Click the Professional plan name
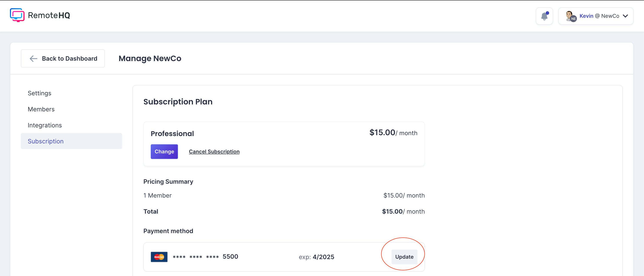 pyautogui.click(x=172, y=133)
